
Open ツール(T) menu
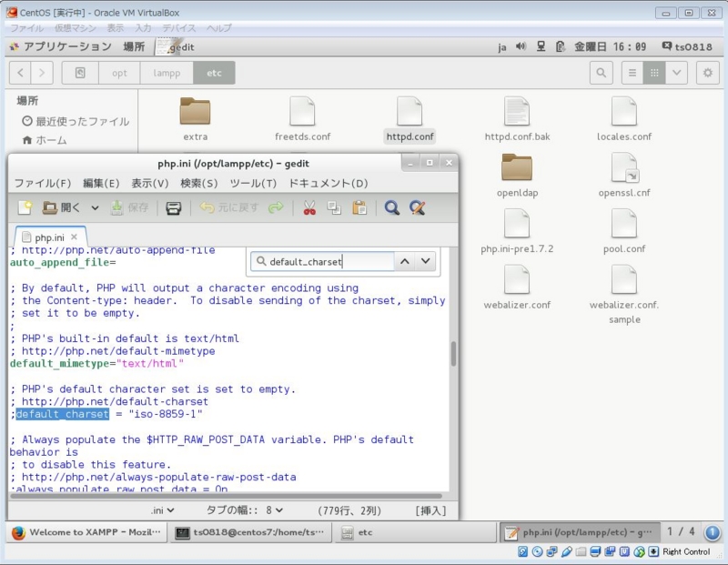pos(253,183)
